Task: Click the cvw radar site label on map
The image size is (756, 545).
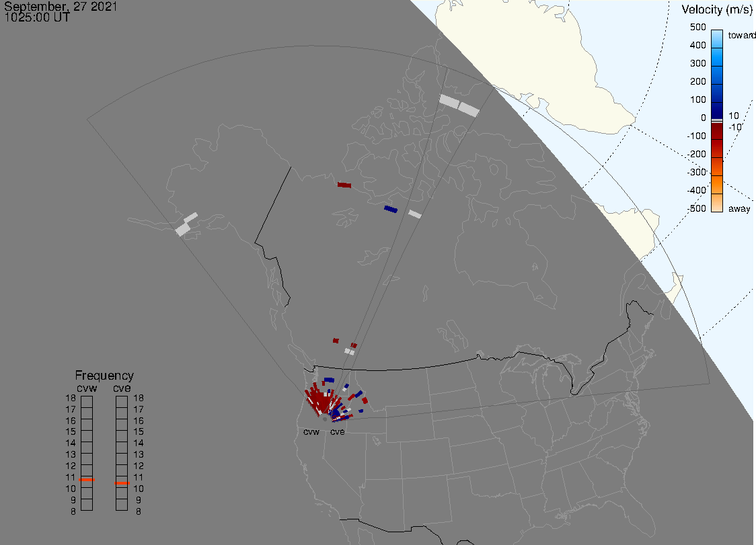Action: (x=311, y=431)
